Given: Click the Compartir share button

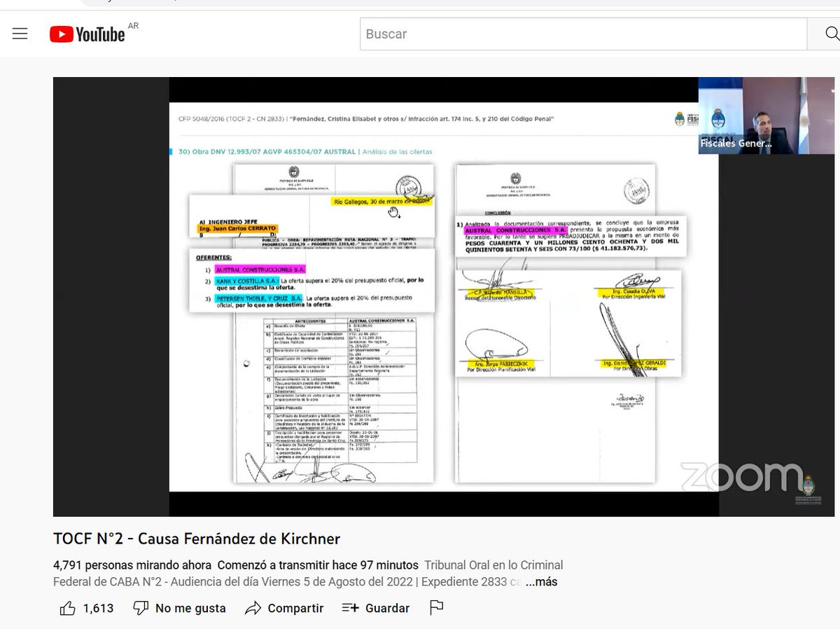Looking at the screenshot, I should point(284,608).
